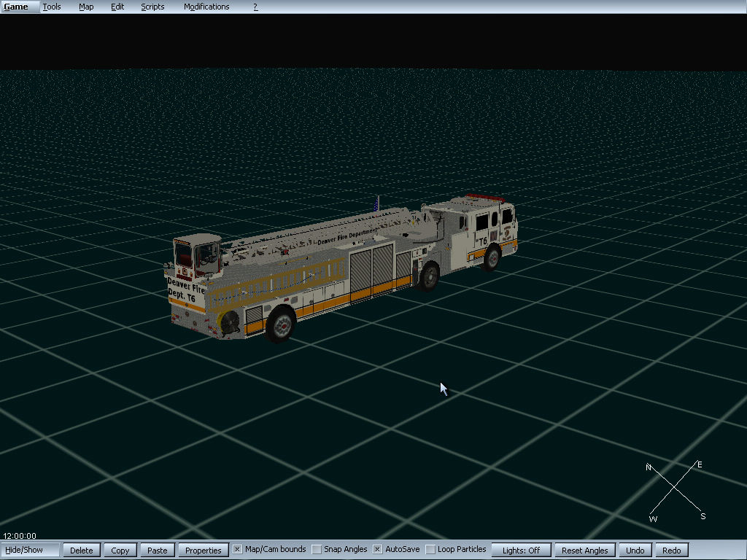Enable the Loop Particles checkbox
The image size is (747, 560).
coord(430,550)
